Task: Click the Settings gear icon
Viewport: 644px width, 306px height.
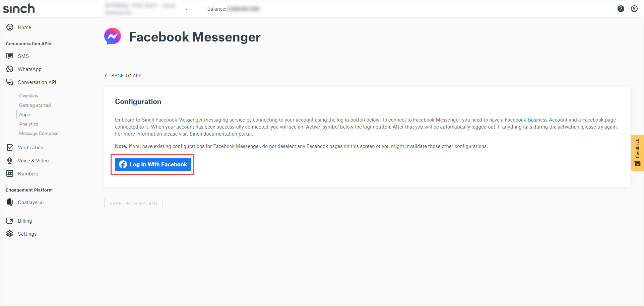Action: pyautogui.click(x=10, y=234)
